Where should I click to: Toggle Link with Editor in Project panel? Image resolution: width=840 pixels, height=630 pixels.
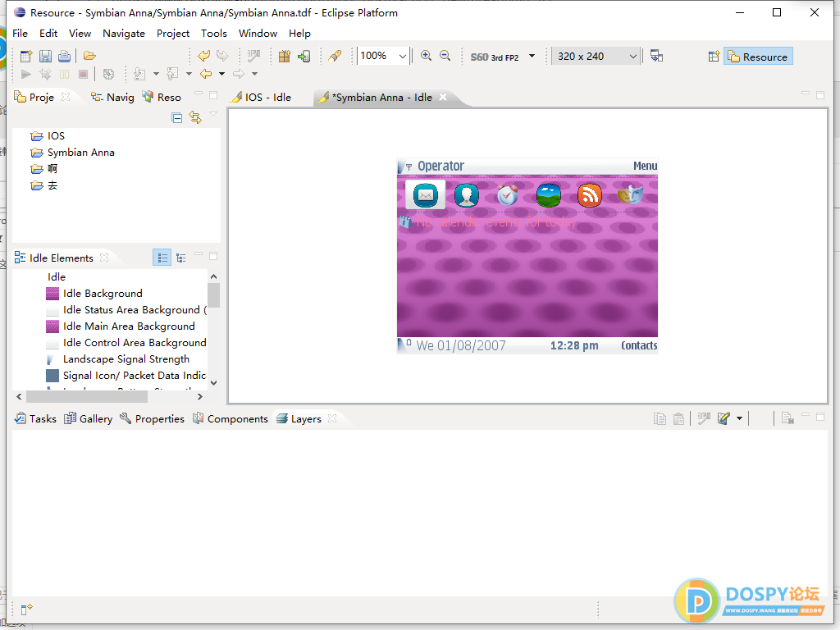pyautogui.click(x=195, y=117)
